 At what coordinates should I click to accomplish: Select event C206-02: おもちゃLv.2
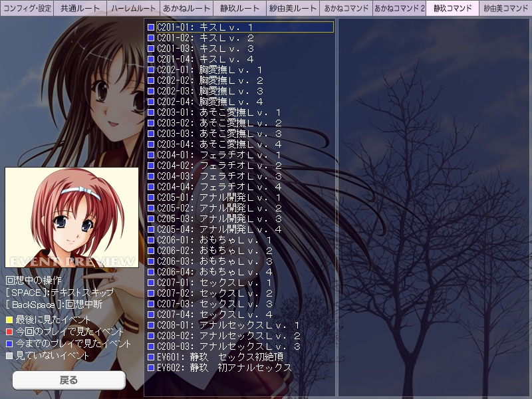click(214, 251)
